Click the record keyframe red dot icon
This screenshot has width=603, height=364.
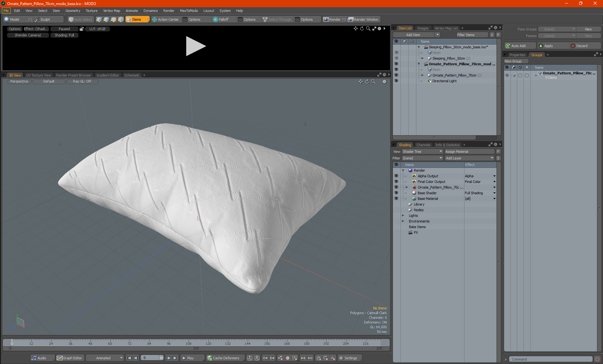287,358
